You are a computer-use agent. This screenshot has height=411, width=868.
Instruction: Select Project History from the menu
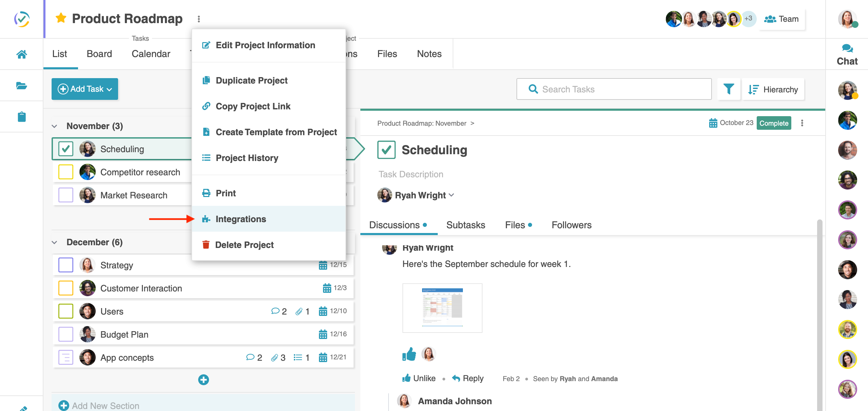click(247, 158)
